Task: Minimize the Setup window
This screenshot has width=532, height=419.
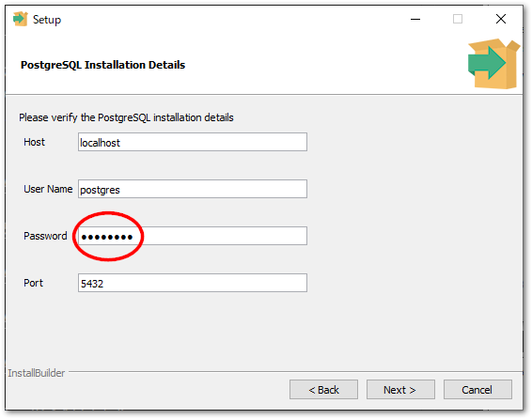Action: 415,20
